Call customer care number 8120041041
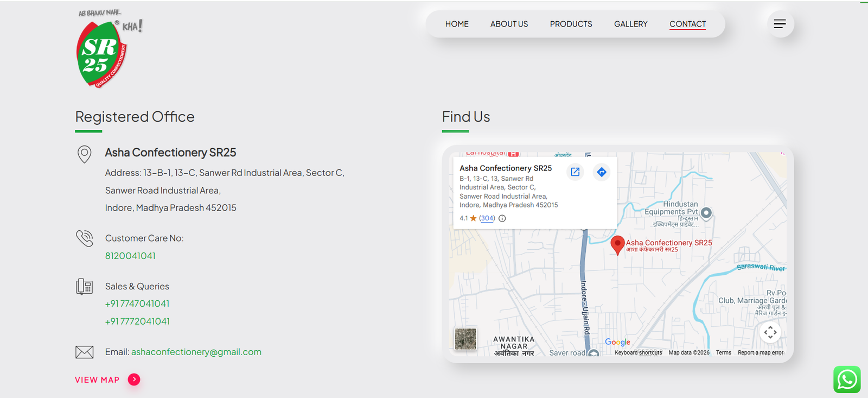 (130, 256)
